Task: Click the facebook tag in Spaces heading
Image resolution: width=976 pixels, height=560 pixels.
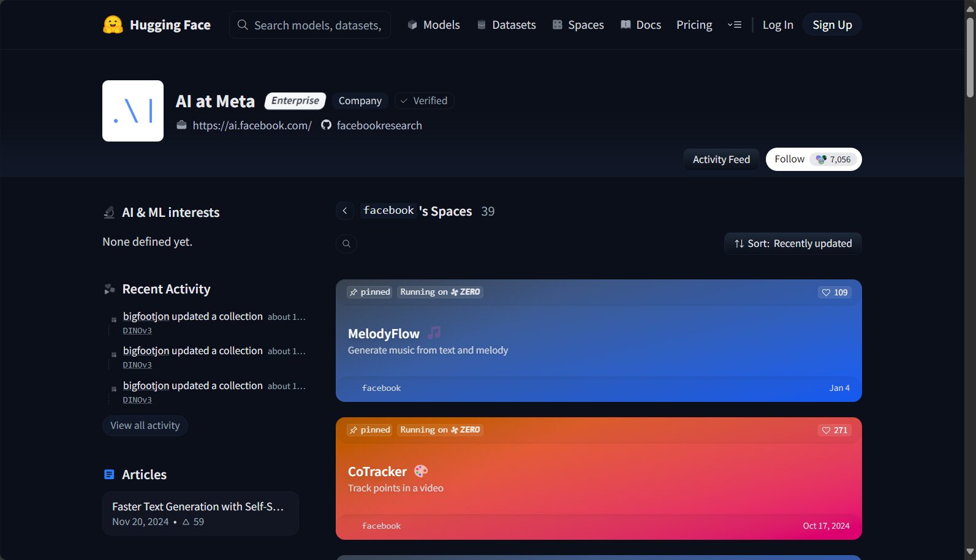Action: 388,211
